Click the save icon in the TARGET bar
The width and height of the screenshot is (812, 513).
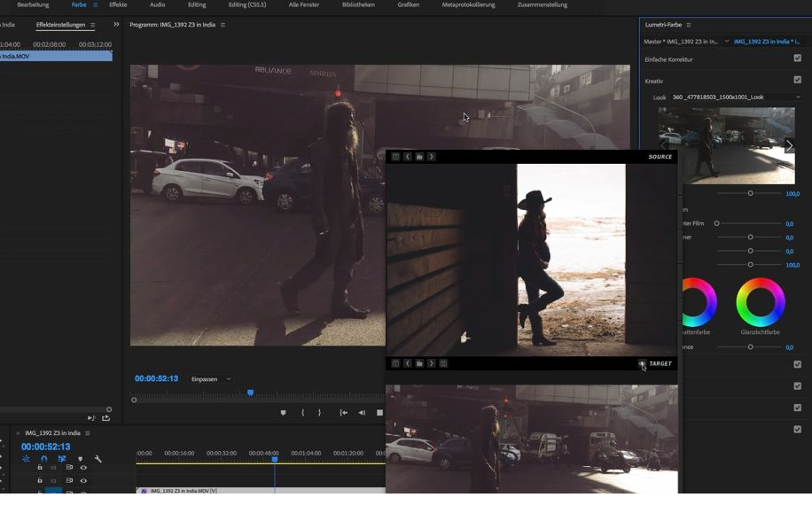(x=443, y=363)
